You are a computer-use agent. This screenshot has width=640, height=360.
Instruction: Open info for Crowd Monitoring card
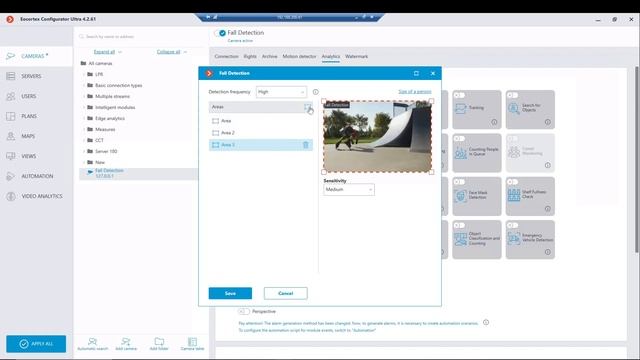coord(548,165)
